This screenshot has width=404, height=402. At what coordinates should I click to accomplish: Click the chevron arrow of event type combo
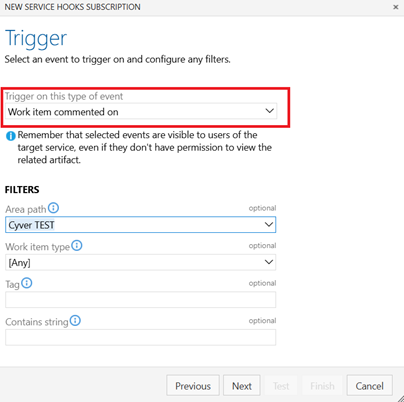point(269,111)
